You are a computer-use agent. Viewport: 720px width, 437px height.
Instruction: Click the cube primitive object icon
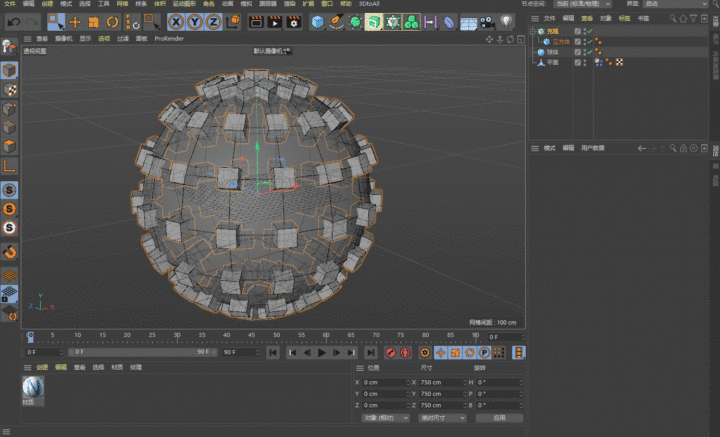pos(318,21)
